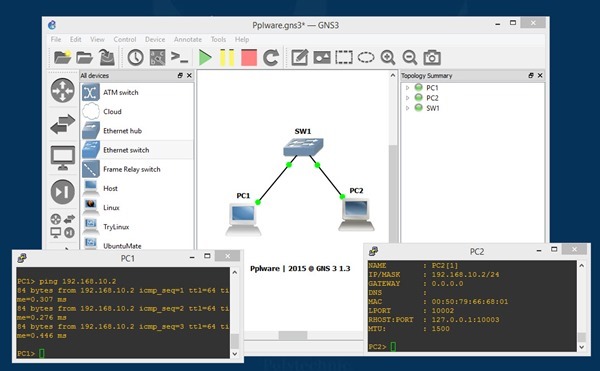The height and width of the screenshot is (371, 600).
Task: Click PC1 console scrollbar down arrow
Action: (235, 354)
